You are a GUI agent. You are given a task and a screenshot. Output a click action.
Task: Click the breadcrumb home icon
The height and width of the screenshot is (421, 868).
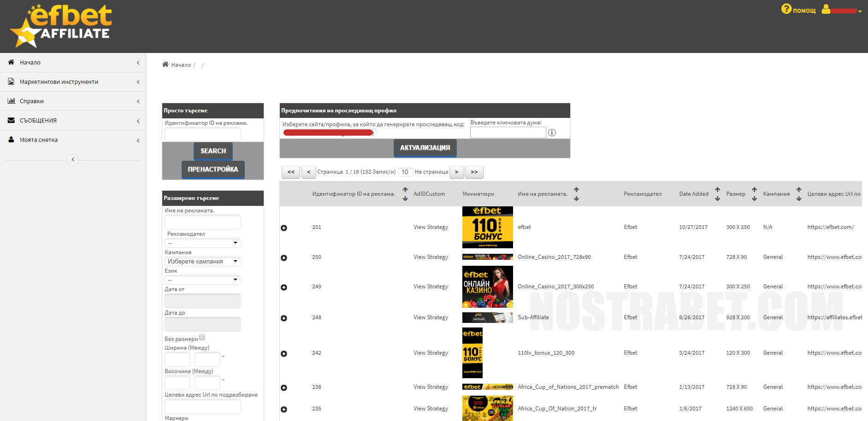[x=165, y=64]
